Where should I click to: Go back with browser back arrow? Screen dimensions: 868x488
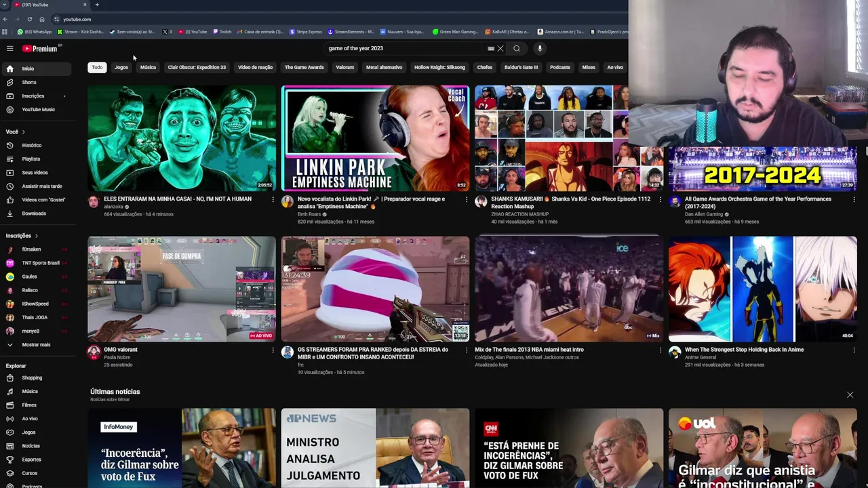5,19
